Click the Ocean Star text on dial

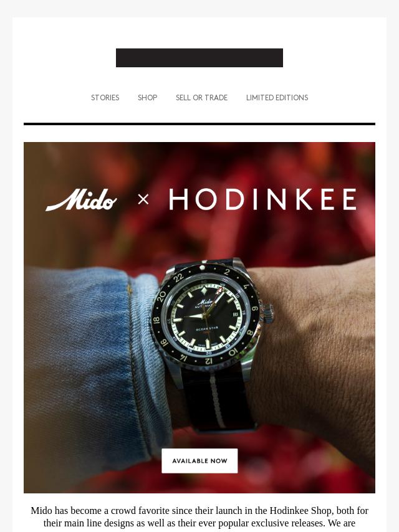click(207, 329)
